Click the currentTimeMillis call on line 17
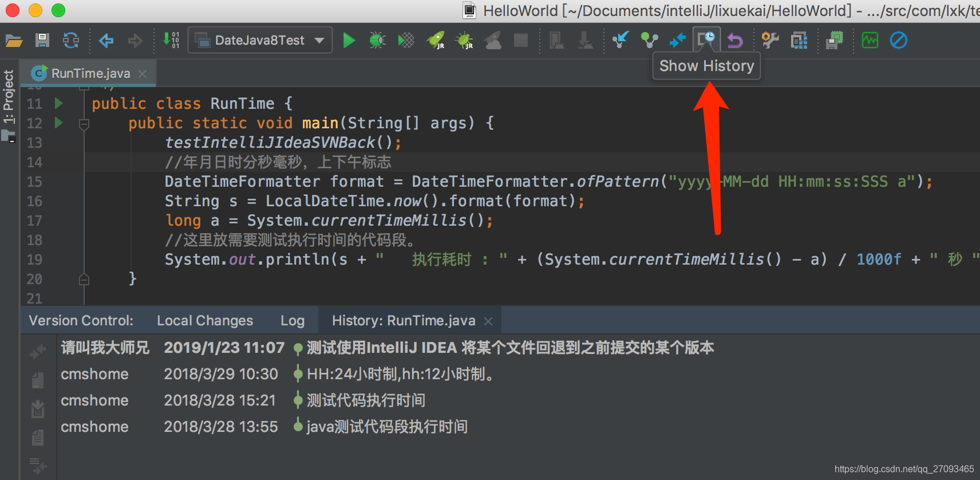The height and width of the screenshot is (480, 980). [389, 220]
